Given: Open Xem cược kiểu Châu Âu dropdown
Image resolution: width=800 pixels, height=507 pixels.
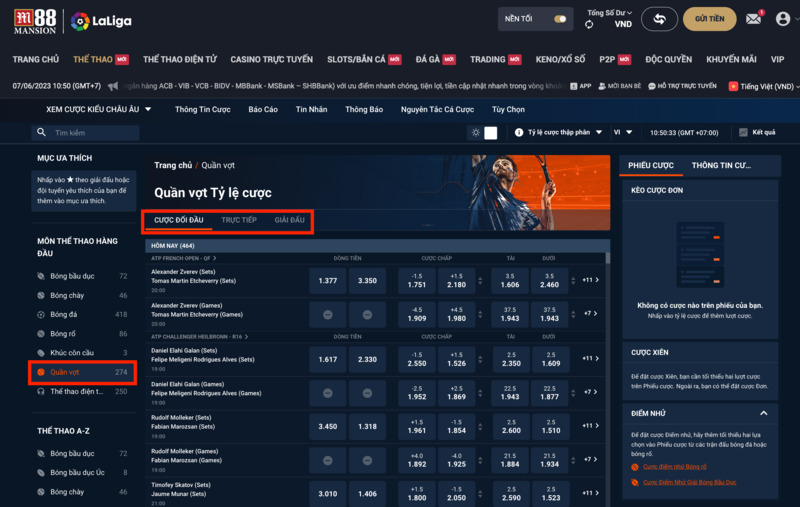Looking at the screenshot, I should point(98,109).
